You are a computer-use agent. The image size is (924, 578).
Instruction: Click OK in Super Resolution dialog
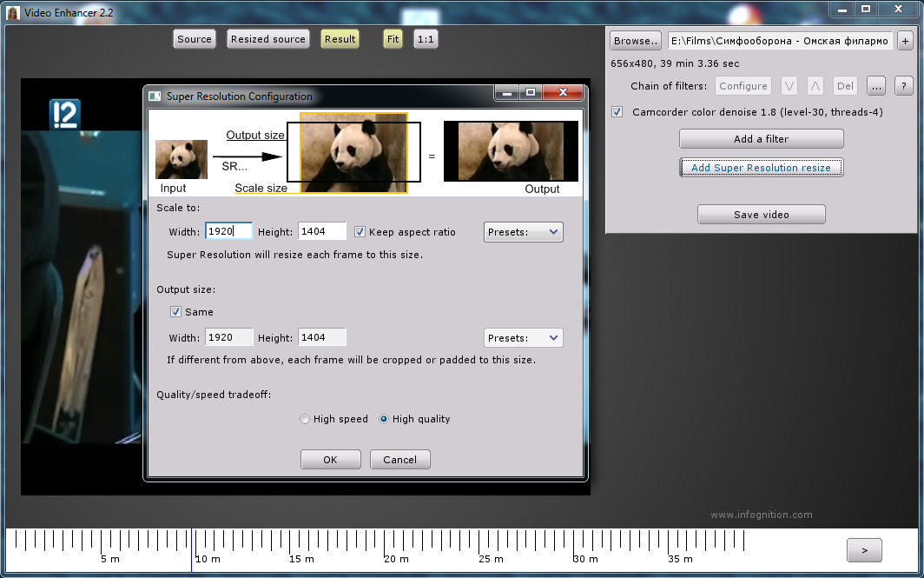[330, 460]
